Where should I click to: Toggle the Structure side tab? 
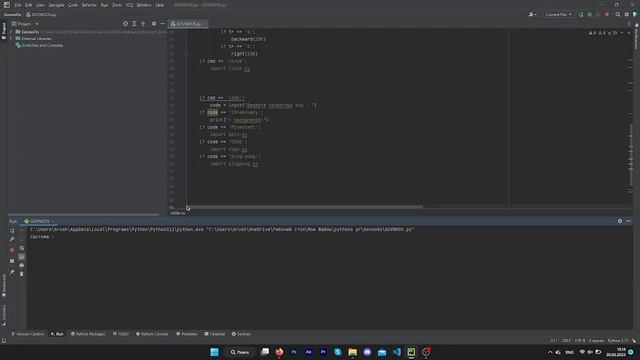(x=4, y=315)
